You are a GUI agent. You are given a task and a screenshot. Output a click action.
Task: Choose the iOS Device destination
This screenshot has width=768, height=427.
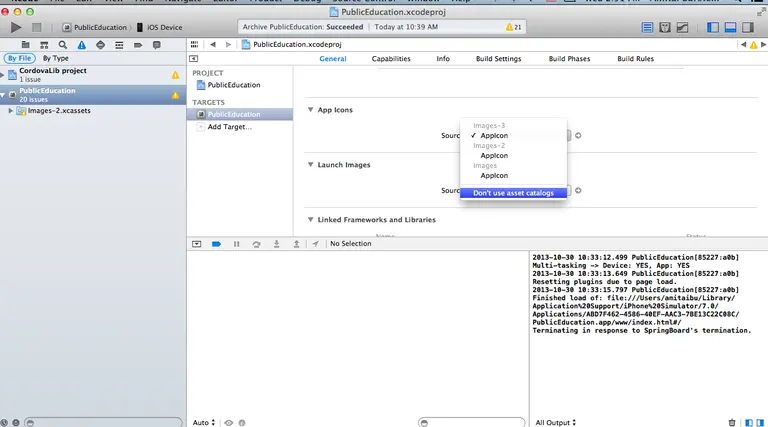pos(160,27)
